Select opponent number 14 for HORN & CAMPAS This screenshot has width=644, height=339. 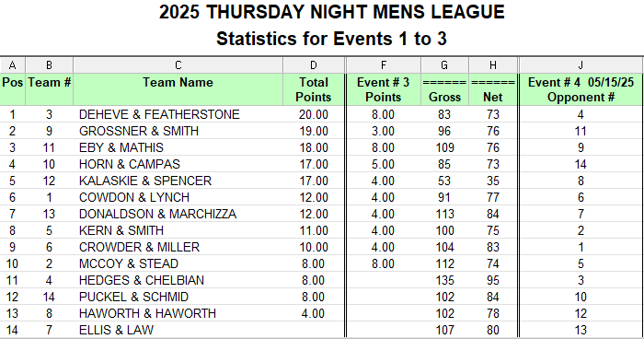click(581, 164)
